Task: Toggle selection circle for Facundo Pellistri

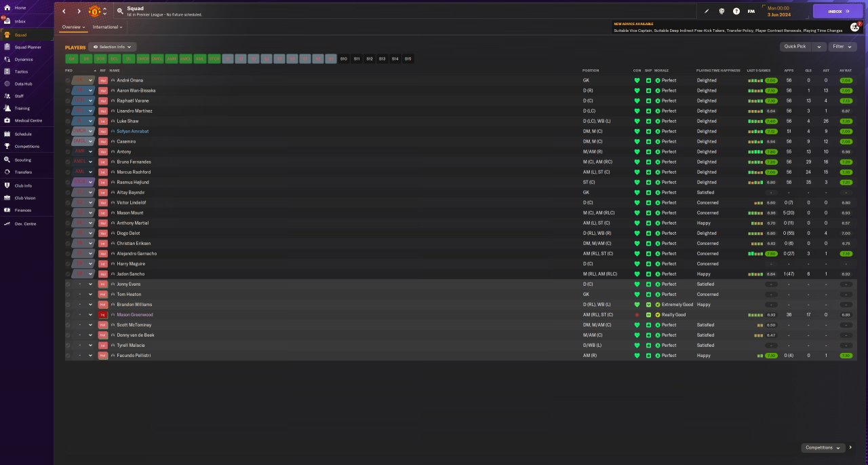Action: 68,355
